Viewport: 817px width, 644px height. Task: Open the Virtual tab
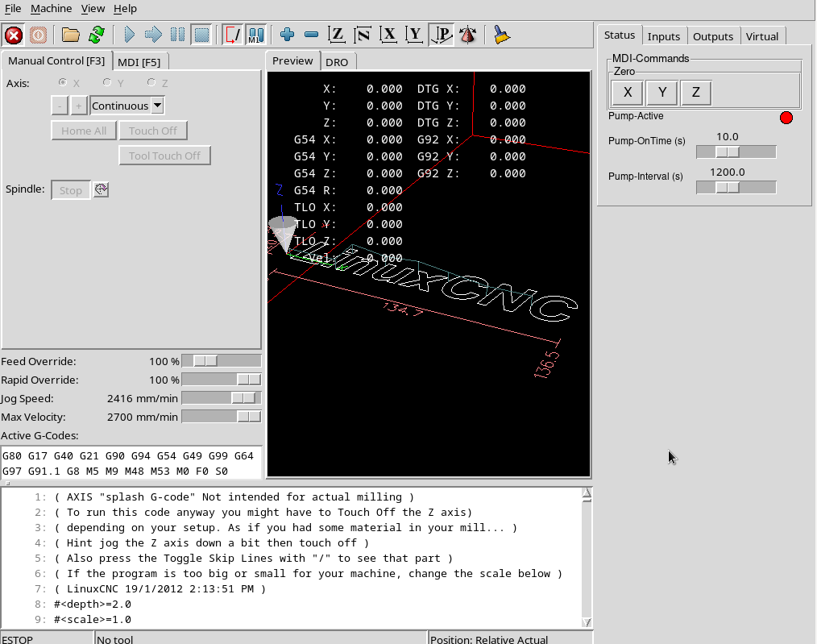pos(761,36)
